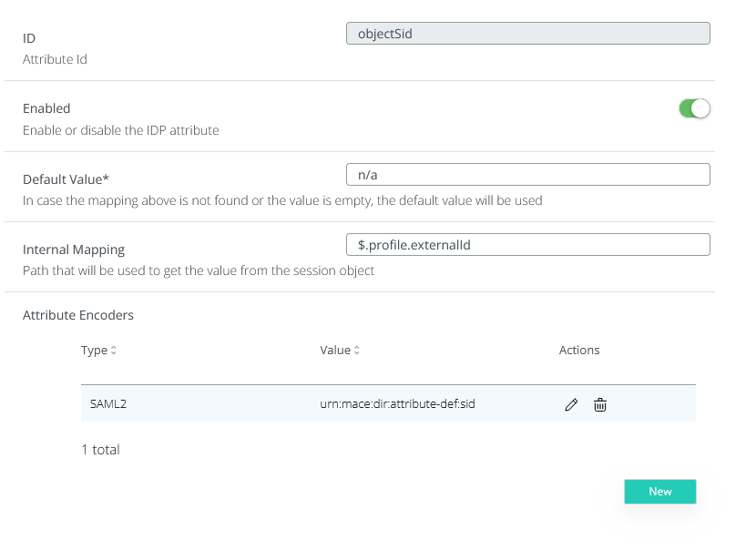The width and height of the screenshot is (756, 560).
Task: Select the objectSid ID field
Action: (x=527, y=34)
